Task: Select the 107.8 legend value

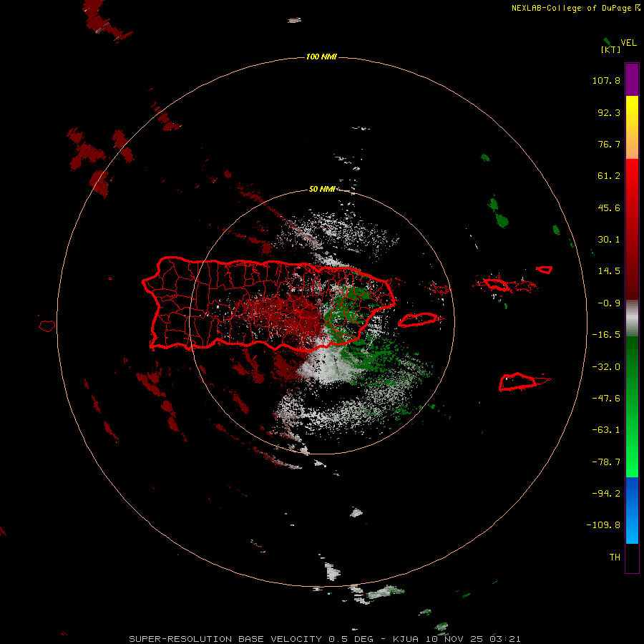Action: point(606,80)
